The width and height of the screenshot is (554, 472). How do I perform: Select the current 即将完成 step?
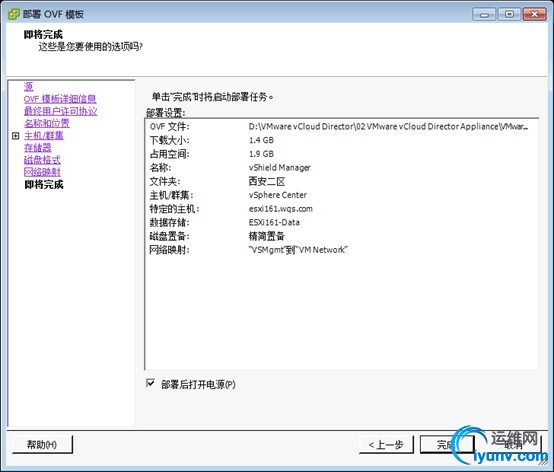point(44,184)
